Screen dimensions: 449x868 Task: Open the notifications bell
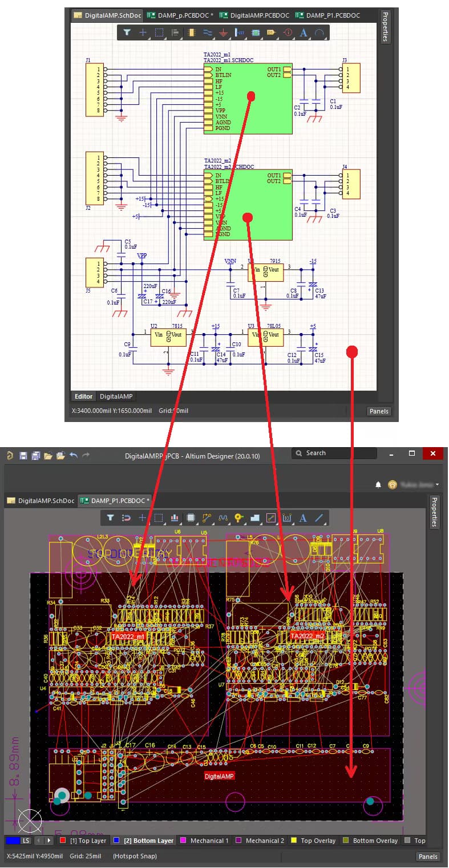click(378, 485)
